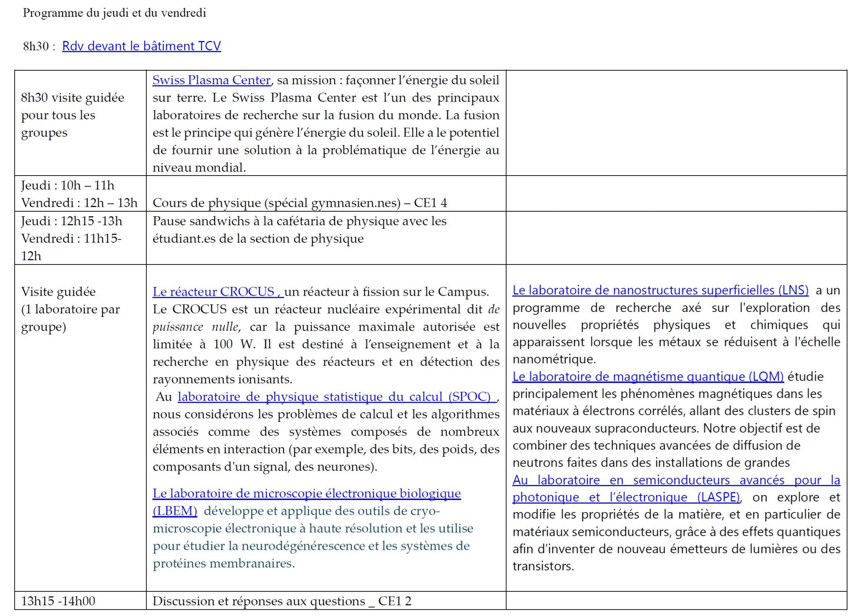Click the Programme du jeudi et du vendredi heading
The width and height of the screenshot is (852, 616).
114,13
